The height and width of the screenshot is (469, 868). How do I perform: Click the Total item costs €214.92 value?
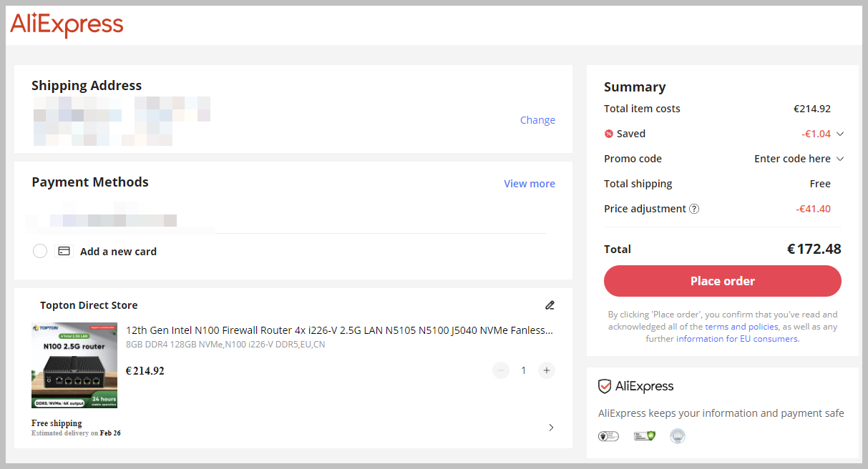pyautogui.click(x=812, y=109)
